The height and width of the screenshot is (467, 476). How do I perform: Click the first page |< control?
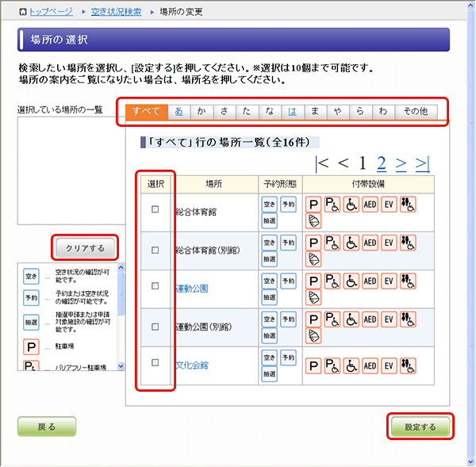coord(322,164)
